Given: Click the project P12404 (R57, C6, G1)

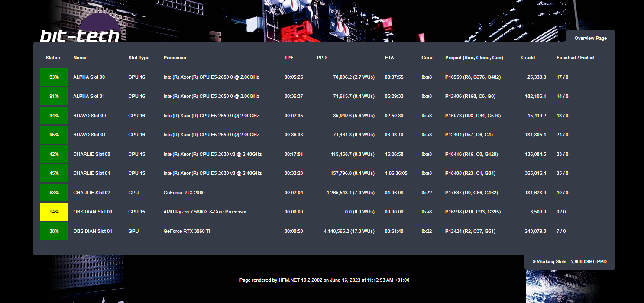Looking at the screenshot, I should 469,135.
